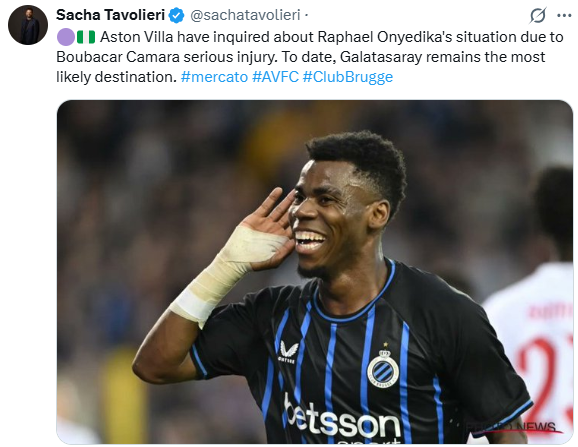
Task: Follow the #ClubBrugge hashtag link
Action: pyautogui.click(x=348, y=77)
